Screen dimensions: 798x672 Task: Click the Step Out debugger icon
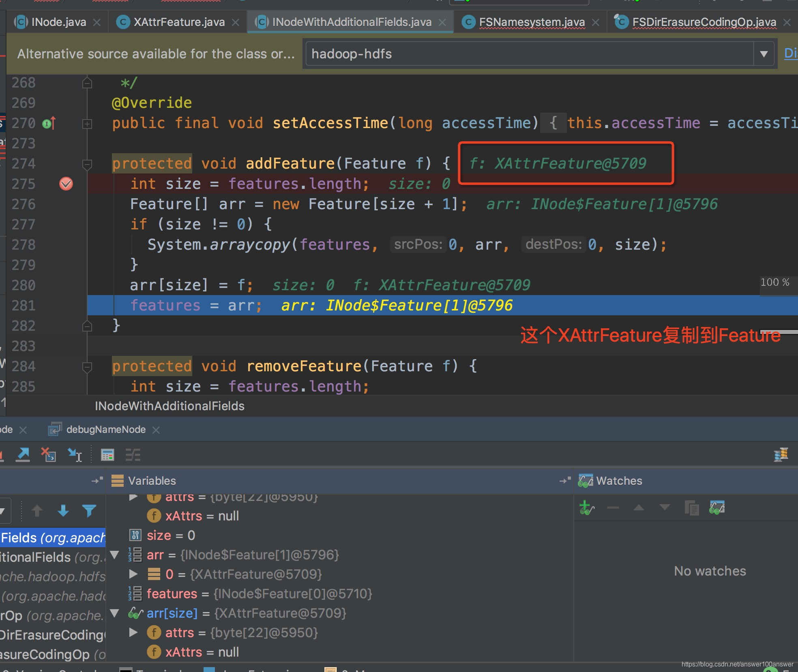pyautogui.click(x=23, y=455)
